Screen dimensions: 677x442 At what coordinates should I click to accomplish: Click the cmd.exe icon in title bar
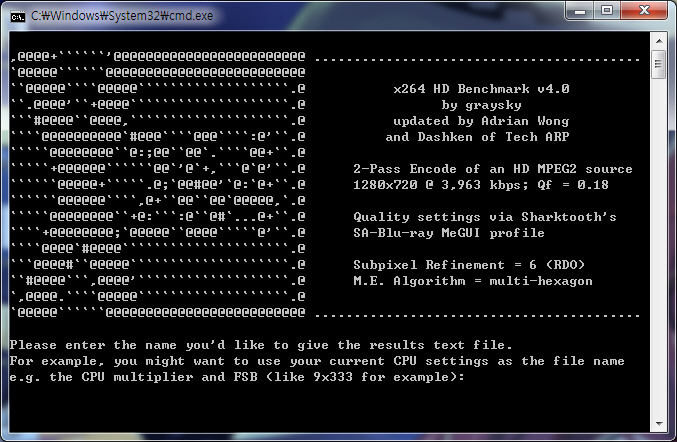click(x=17, y=17)
